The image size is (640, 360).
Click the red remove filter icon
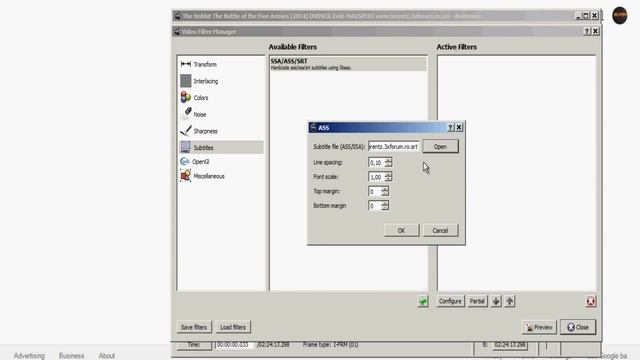pos(590,301)
